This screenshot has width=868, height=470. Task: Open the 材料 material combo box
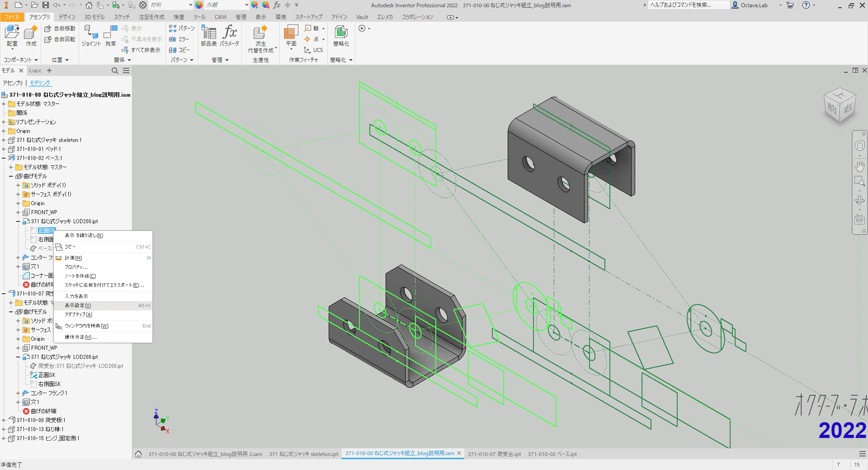coord(171,5)
